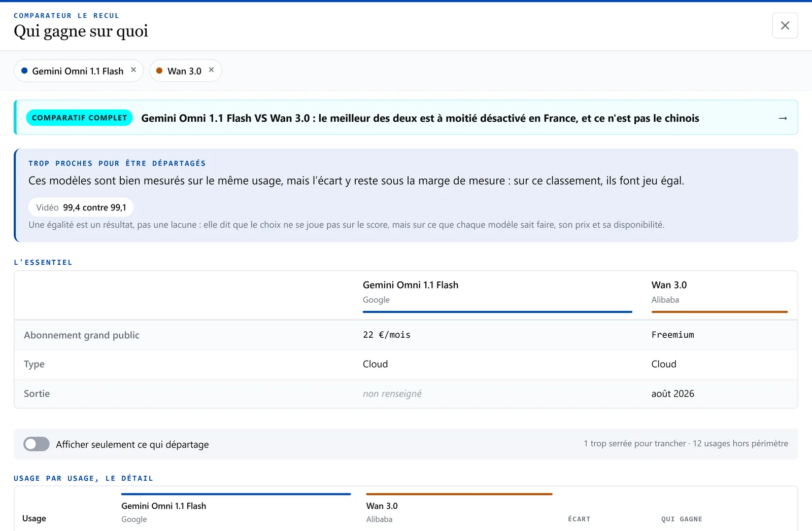Click the 'Google' vendor label in L'essentiel
The width and height of the screenshot is (812, 531).
(376, 300)
